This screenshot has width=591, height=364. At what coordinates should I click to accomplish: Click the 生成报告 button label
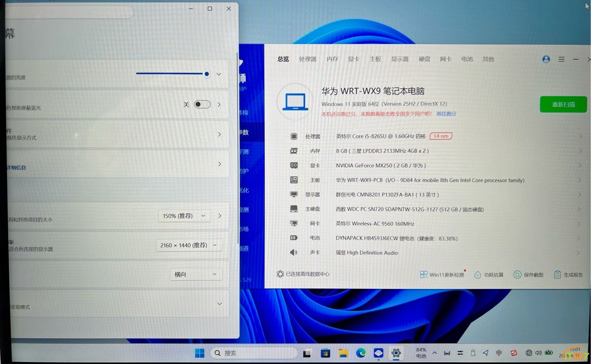pyautogui.click(x=573, y=275)
